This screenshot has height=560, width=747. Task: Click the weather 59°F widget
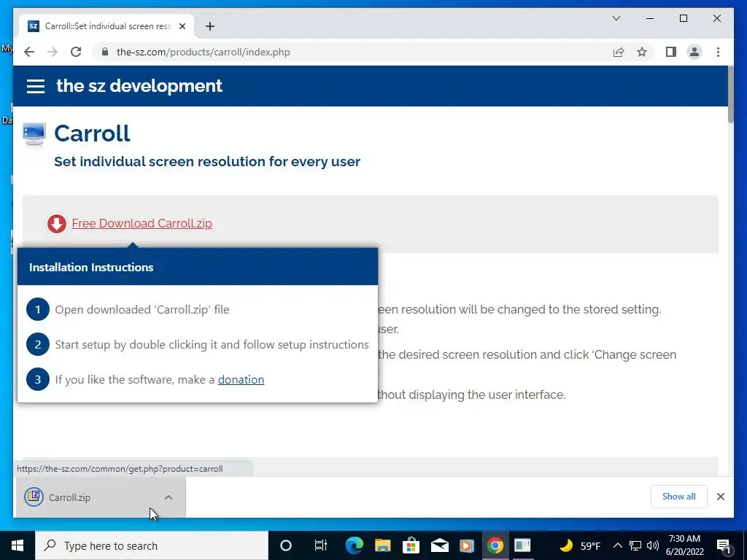click(x=579, y=545)
